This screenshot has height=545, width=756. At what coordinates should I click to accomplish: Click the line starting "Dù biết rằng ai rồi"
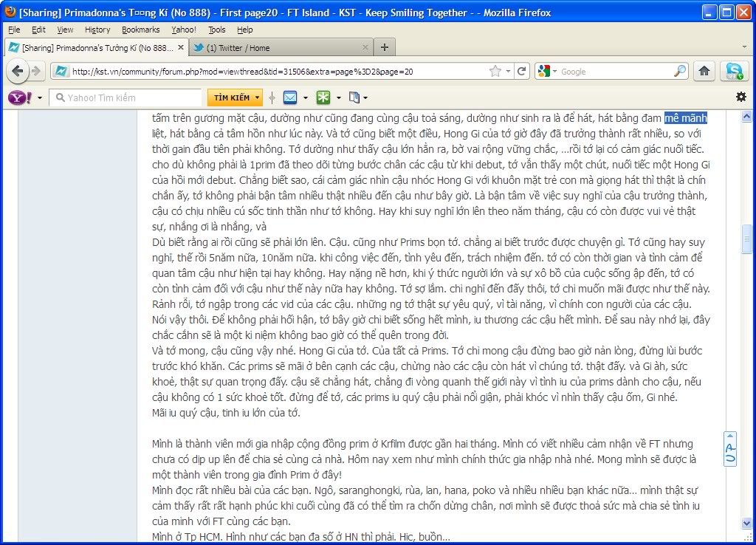click(429, 242)
